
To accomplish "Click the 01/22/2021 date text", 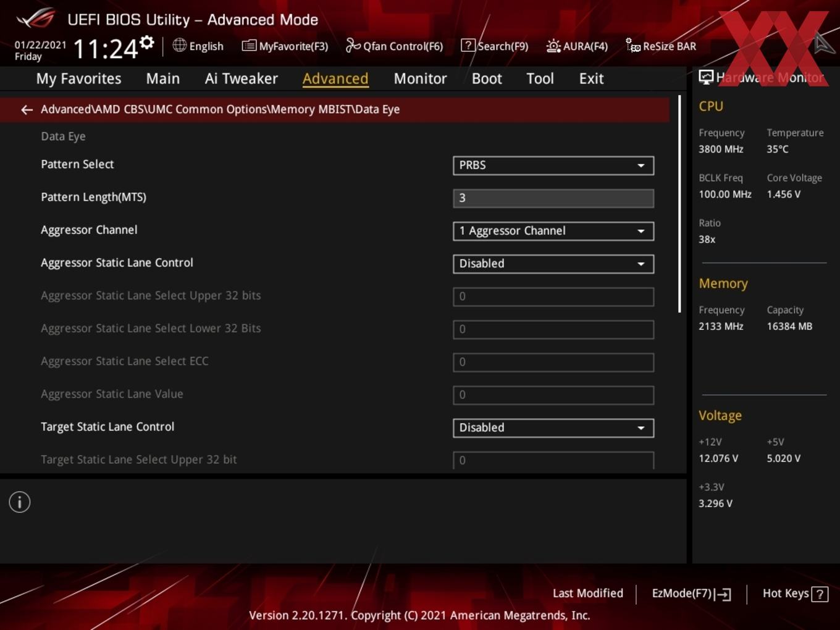I will click(x=40, y=45).
